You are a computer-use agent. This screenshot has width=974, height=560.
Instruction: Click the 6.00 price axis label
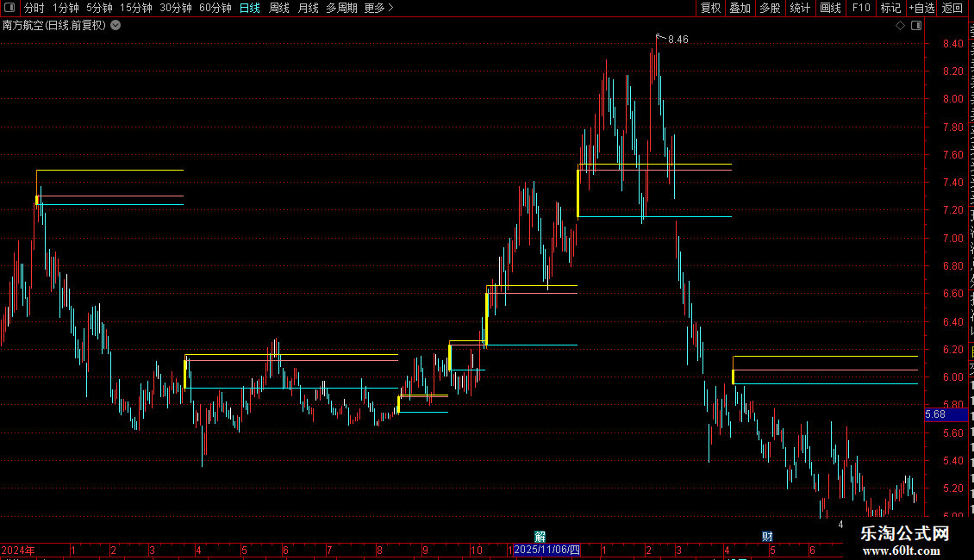tap(952, 377)
